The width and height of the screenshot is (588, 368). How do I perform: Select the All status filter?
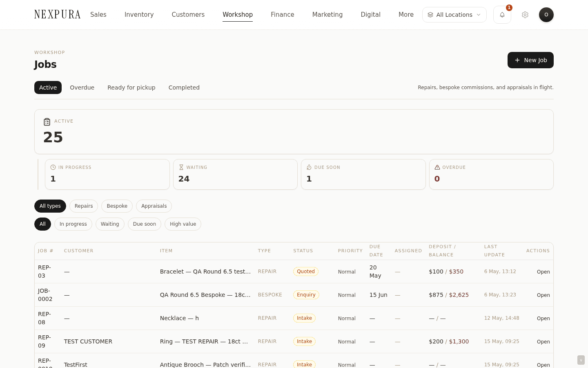tap(42, 224)
